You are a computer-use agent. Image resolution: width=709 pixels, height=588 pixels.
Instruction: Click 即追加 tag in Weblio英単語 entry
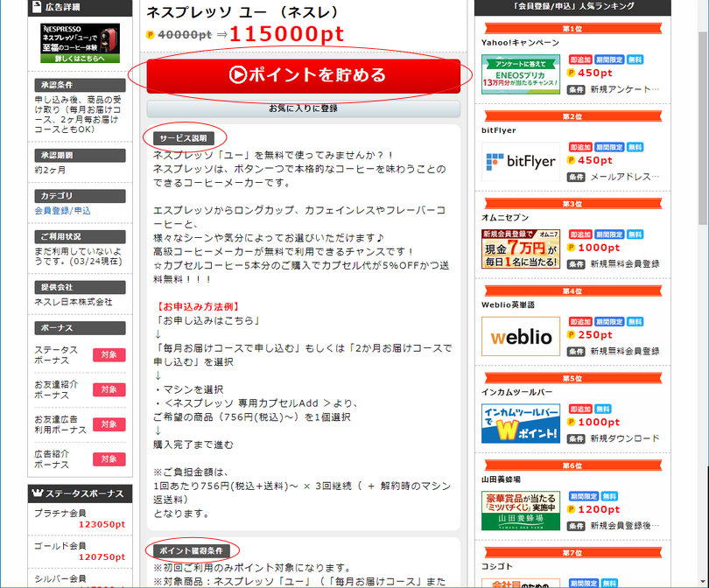[x=580, y=322]
